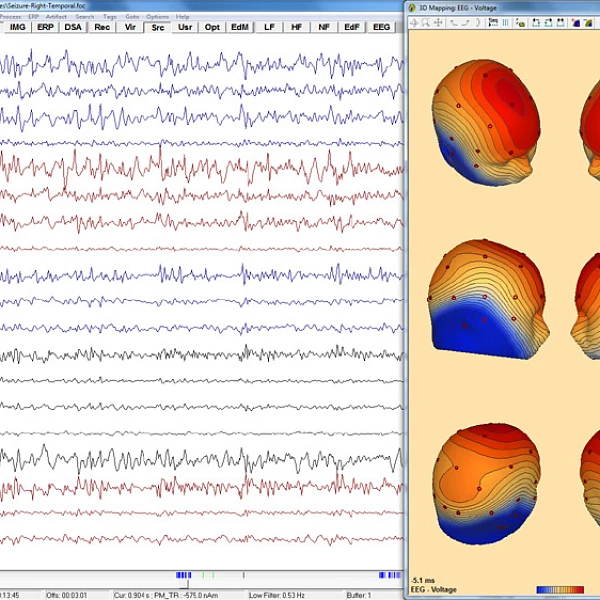Image resolution: width=600 pixels, height=600 pixels.
Task: Open the Goto menu
Action: [x=132, y=16]
